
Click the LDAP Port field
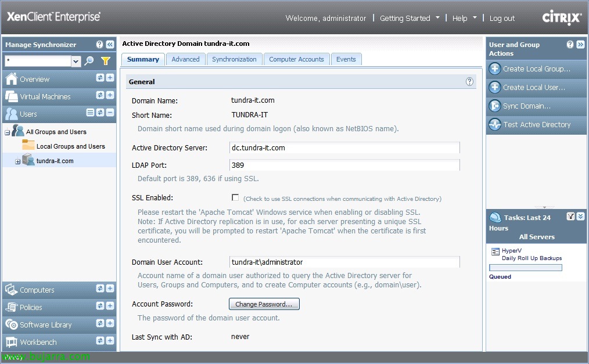[x=344, y=165]
